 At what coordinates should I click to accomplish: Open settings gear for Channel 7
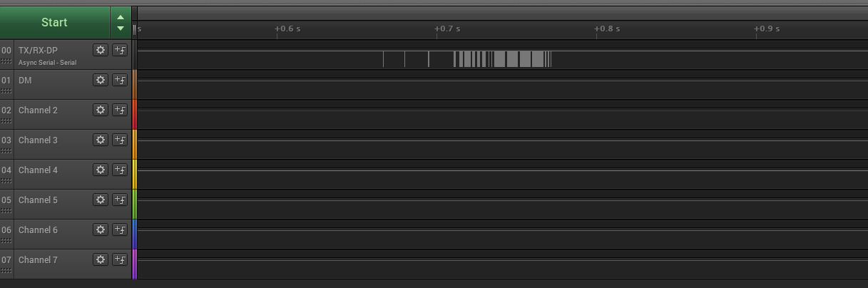(x=101, y=259)
